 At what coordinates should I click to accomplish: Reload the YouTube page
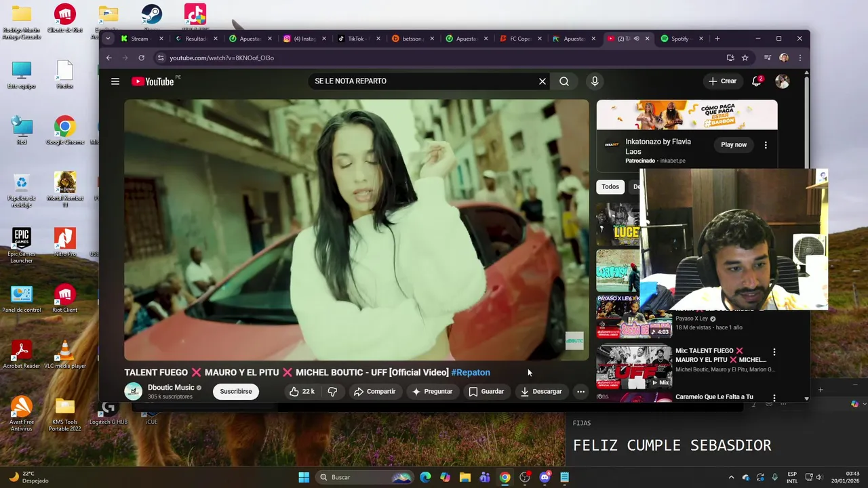coord(141,58)
